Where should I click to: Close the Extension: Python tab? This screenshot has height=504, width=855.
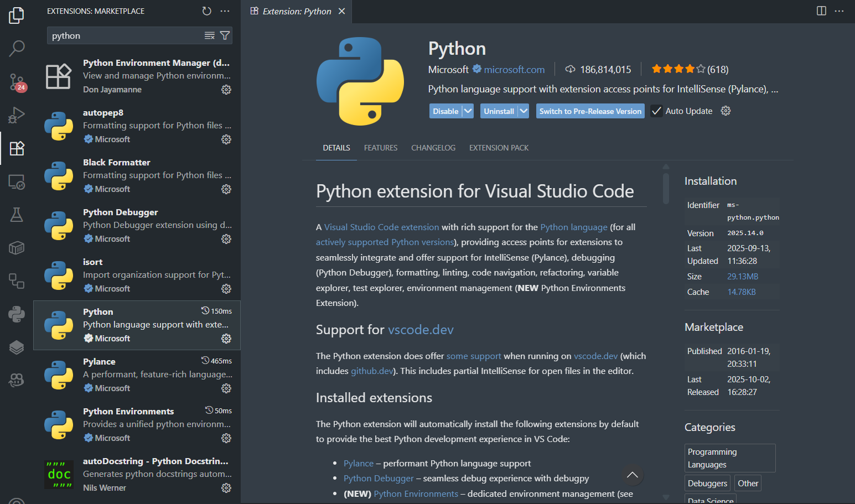(x=342, y=11)
